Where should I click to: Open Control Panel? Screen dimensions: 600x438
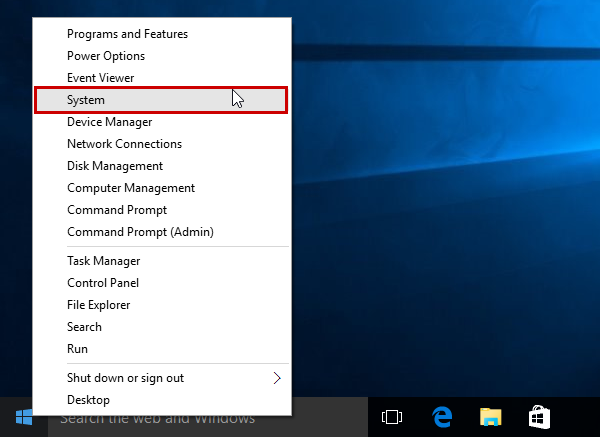pyautogui.click(x=162, y=283)
